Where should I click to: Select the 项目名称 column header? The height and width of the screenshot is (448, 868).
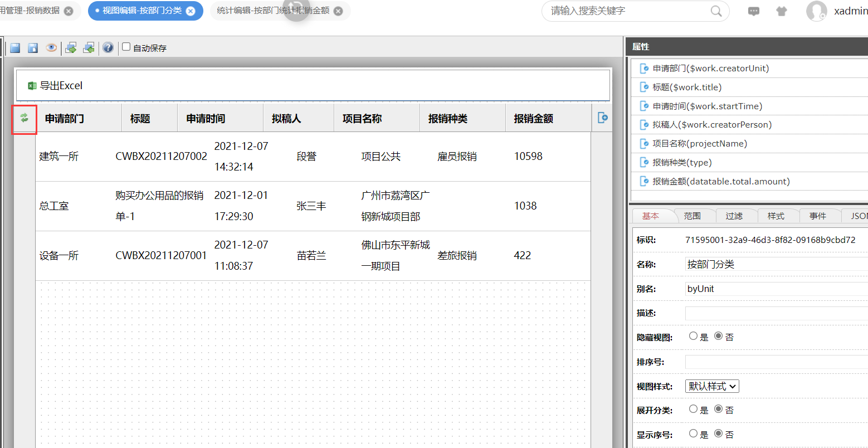(377, 118)
